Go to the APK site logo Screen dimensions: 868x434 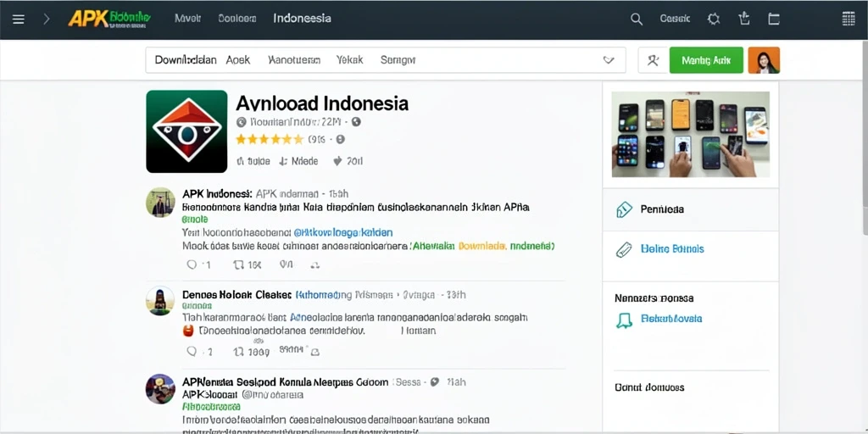(109, 19)
